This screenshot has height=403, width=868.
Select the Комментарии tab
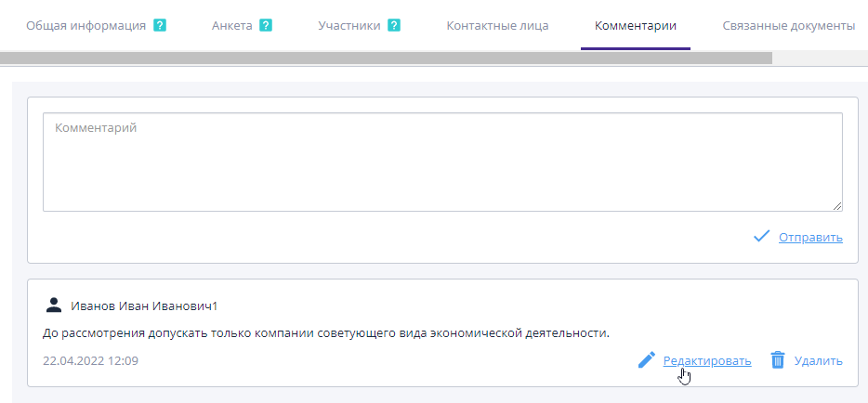(x=636, y=25)
